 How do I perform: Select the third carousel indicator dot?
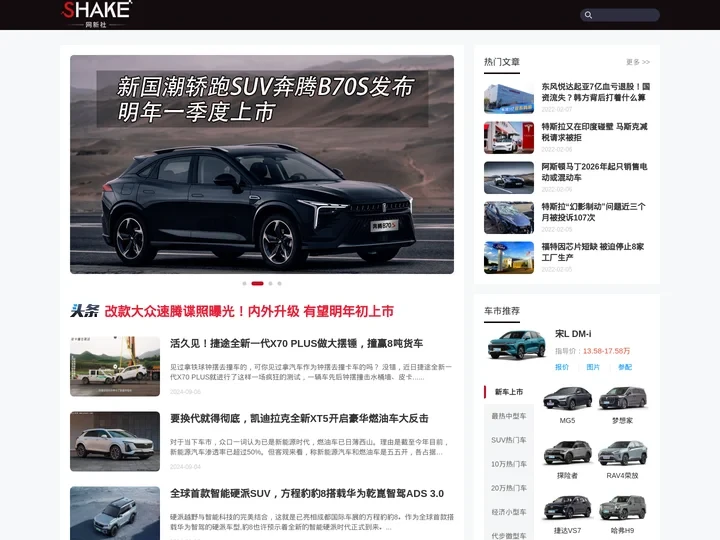(270, 284)
